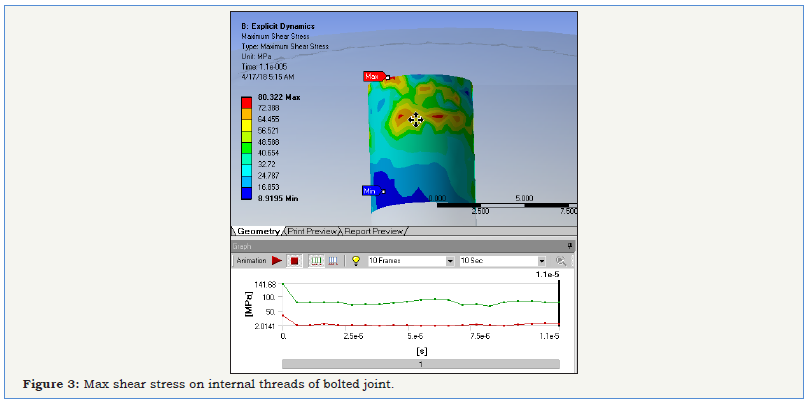Play the result animation
The image size is (811, 402).
pos(277,261)
